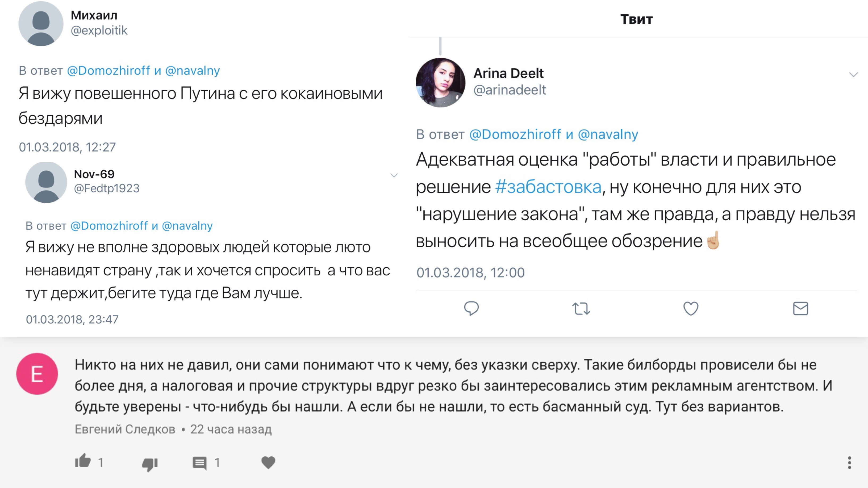Open replies to Евгений Следков's comment

pyautogui.click(x=199, y=463)
